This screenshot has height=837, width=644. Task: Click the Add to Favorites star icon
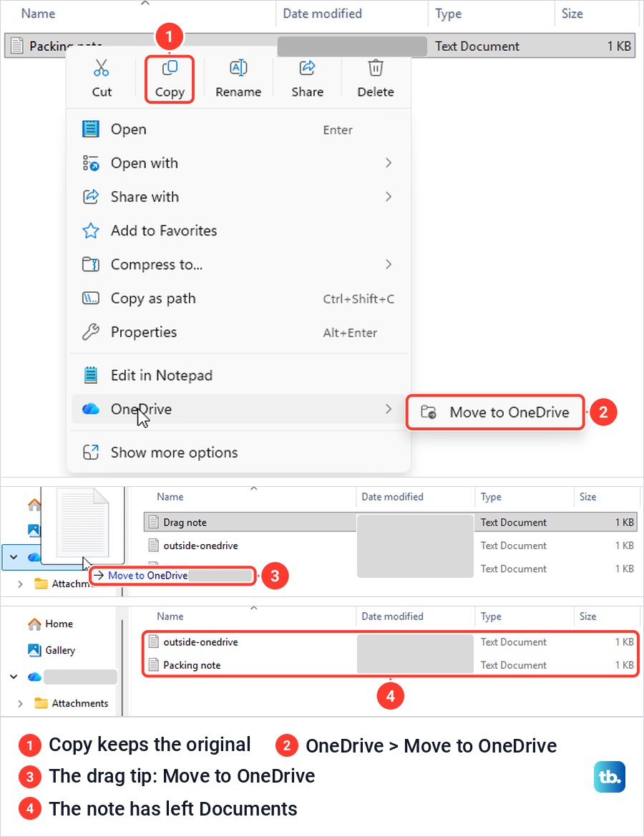click(91, 231)
